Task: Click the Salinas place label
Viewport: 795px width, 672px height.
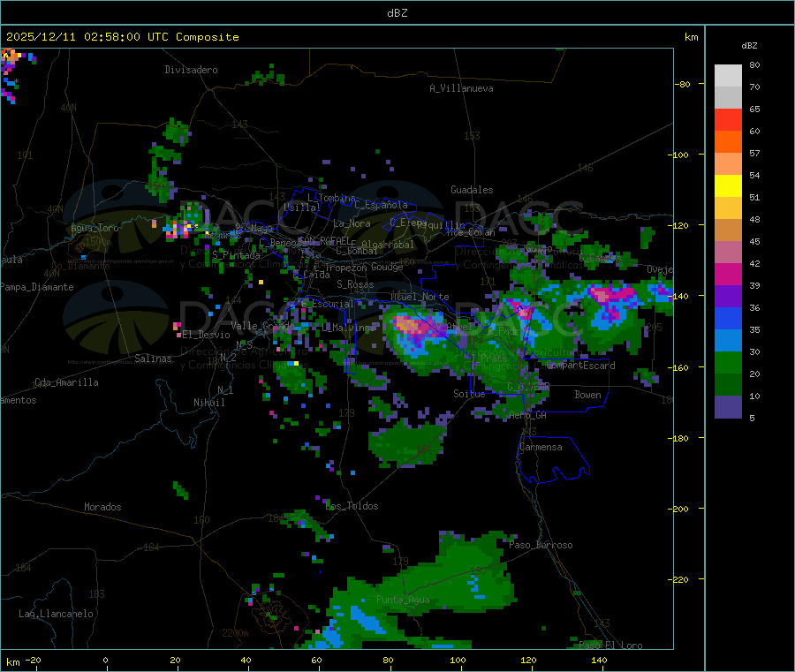Action: [x=153, y=359]
